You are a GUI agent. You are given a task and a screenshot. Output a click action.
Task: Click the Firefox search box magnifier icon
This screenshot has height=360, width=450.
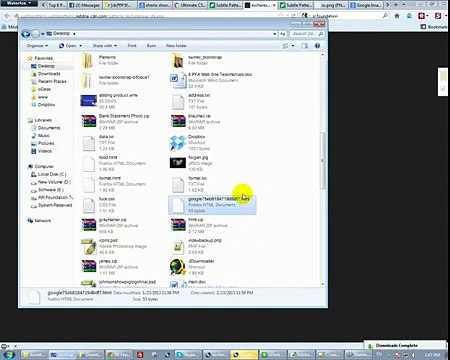(x=385, y=16)
